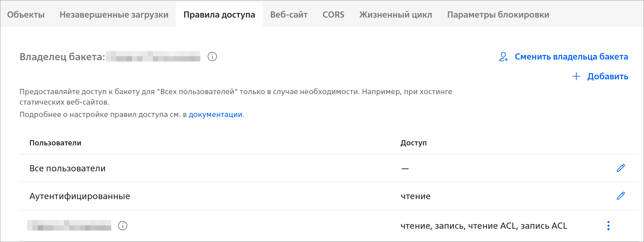The height and width of the screenshot is (242, 644).
Task: Select the Все пользователи row label
Action: point(67,168)
